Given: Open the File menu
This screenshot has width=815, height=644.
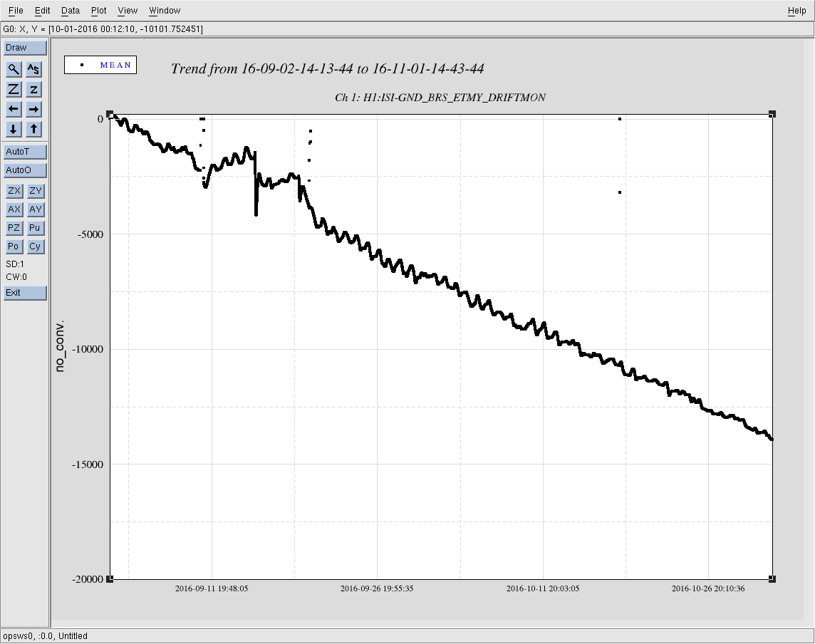Looking at the screenshot, I should tap(16, 11).
